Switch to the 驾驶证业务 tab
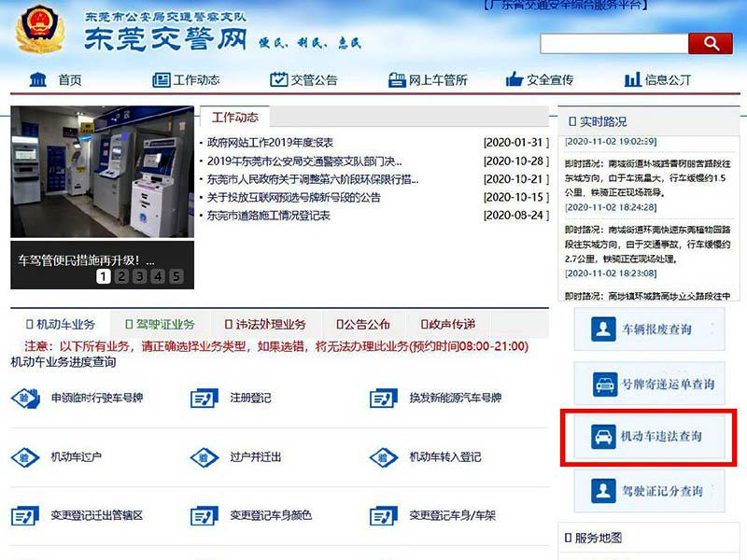The height and width of the screenshot is (560, 747). tap(160, 324)
